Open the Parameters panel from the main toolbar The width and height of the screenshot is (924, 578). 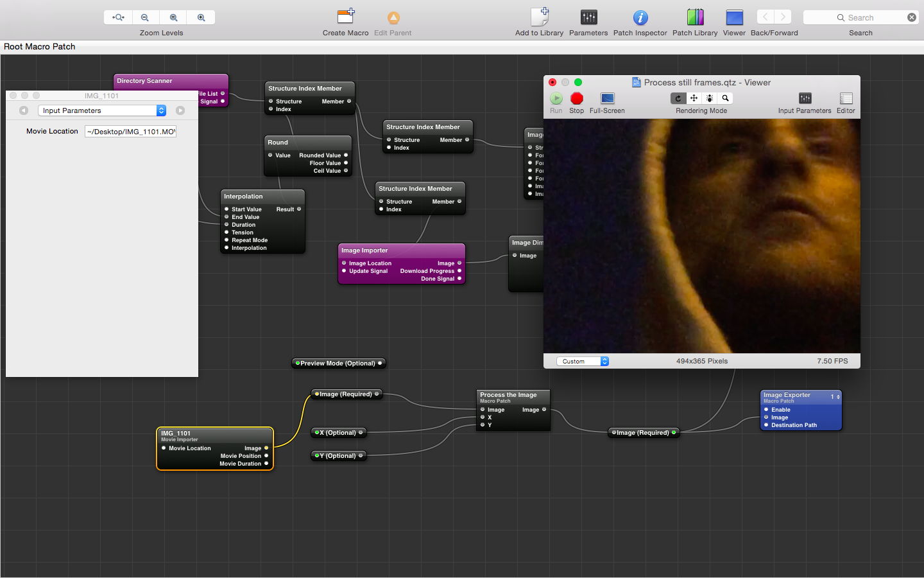click(x=588, y=17)
